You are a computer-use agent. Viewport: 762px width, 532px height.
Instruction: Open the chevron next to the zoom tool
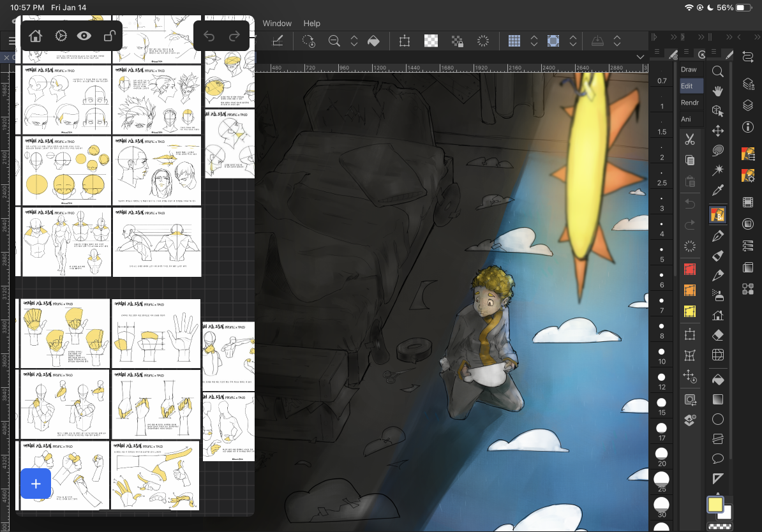click(354, 40)
